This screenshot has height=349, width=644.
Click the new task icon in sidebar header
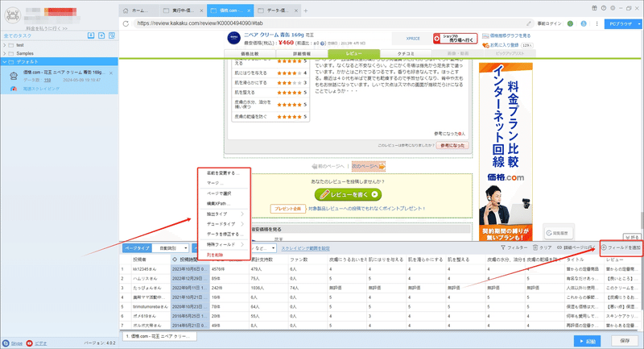(101, 35)
